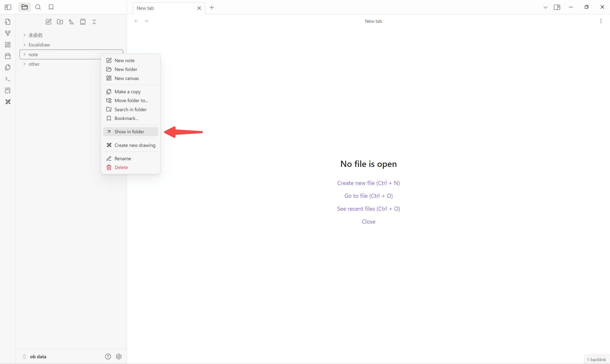Open command palette ribbon icon

(x=8, y=79)
